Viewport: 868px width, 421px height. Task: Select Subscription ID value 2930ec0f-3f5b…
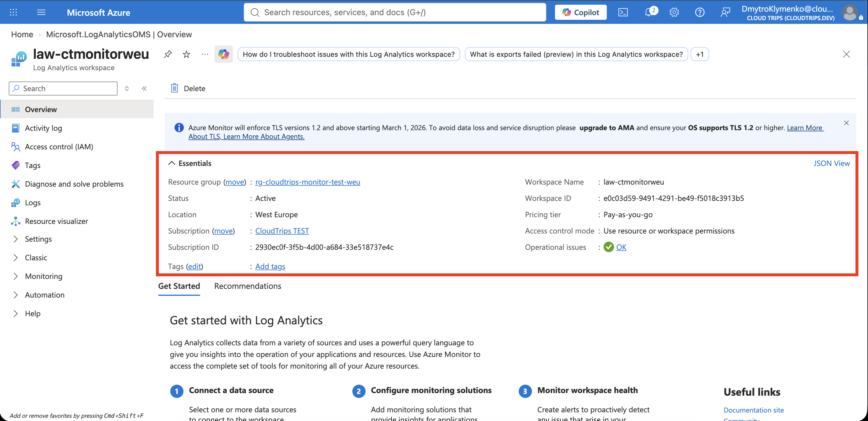coord(324,247)
